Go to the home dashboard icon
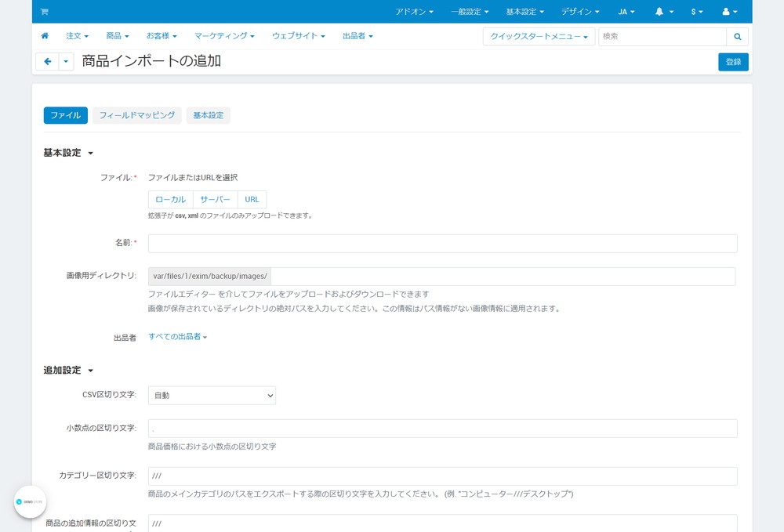 point(45,36)
